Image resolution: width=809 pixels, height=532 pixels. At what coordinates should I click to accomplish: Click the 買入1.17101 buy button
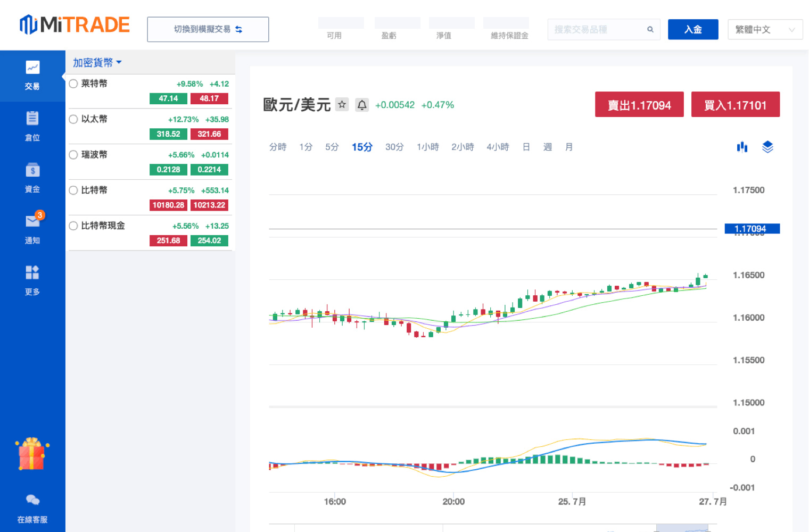tap(735, 105)
